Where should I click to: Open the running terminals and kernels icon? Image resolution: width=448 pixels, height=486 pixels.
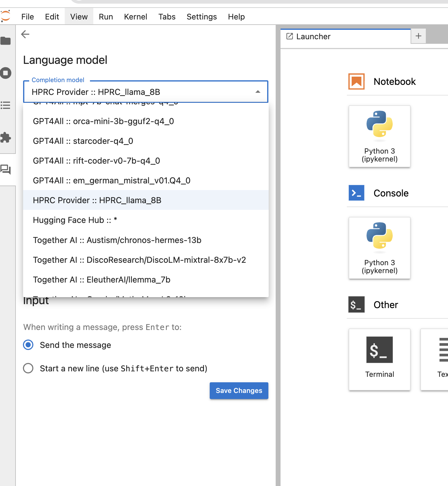pos(5,73)
